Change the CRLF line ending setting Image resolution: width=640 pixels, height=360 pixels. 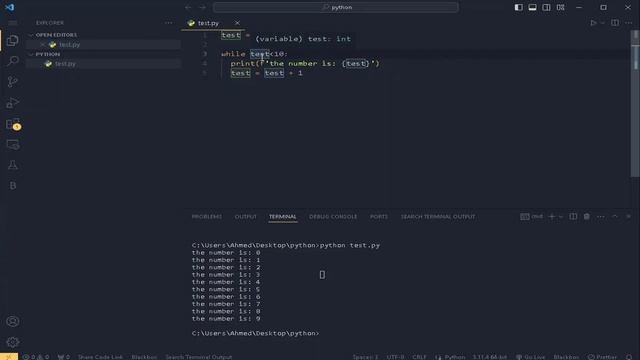pyautogui.click(x=419, y=357)
